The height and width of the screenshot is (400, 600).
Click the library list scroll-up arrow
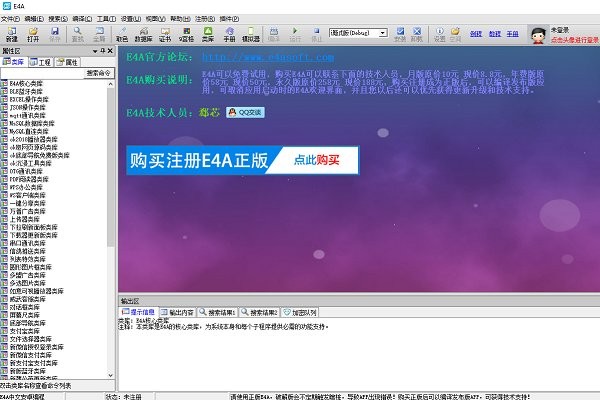pyautogui.click(x=111, y=84)
